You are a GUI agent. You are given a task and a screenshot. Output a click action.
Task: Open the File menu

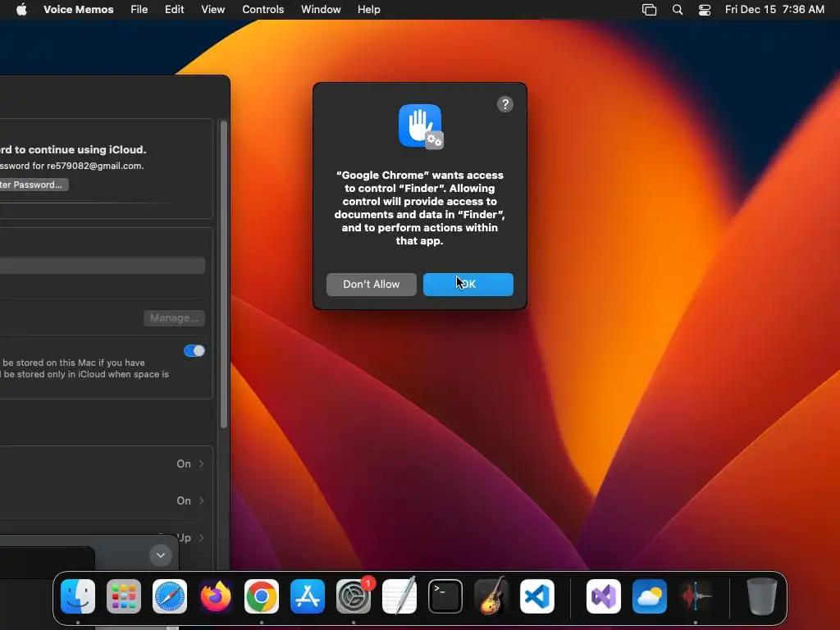(139, 10)
